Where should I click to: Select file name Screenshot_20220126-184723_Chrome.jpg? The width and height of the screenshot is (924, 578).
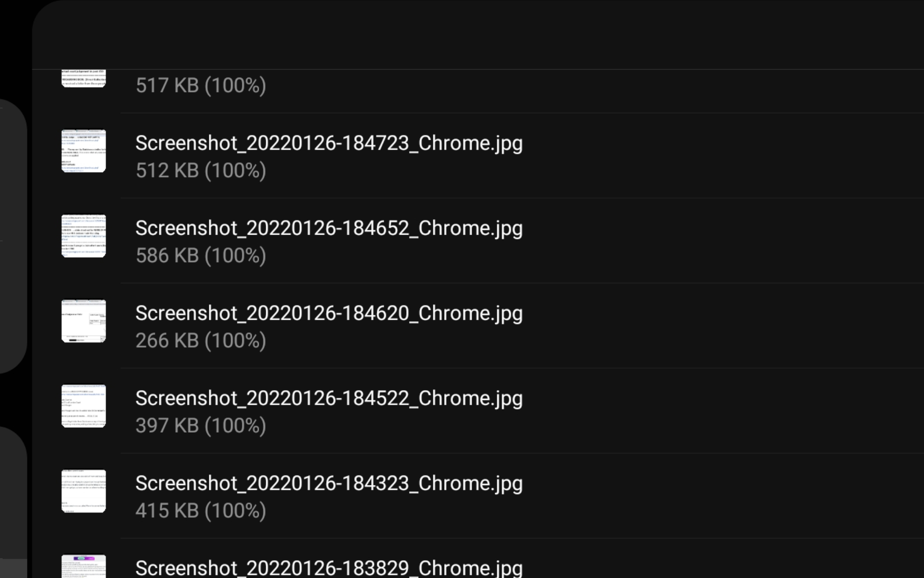(x=329, y=143)
